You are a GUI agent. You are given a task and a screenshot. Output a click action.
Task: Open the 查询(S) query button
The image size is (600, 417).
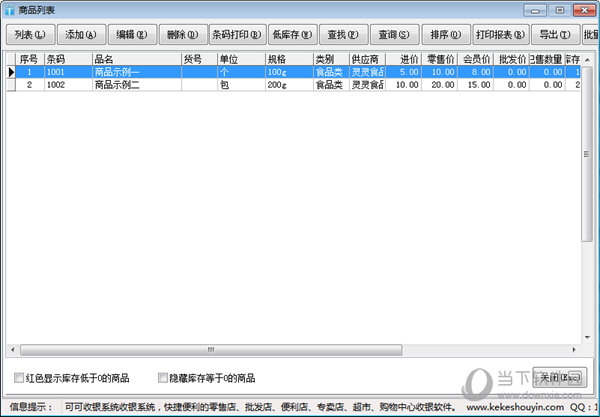coord(395,35)
